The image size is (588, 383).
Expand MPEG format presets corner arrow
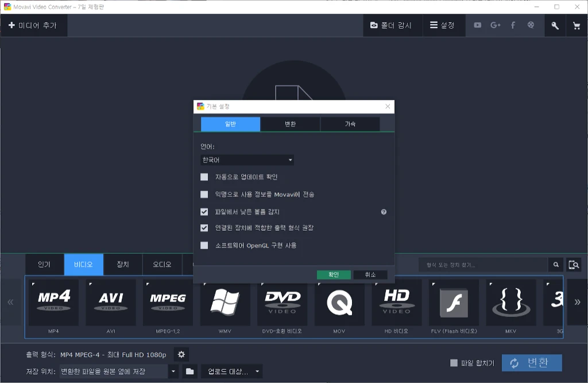click(148, 284)
